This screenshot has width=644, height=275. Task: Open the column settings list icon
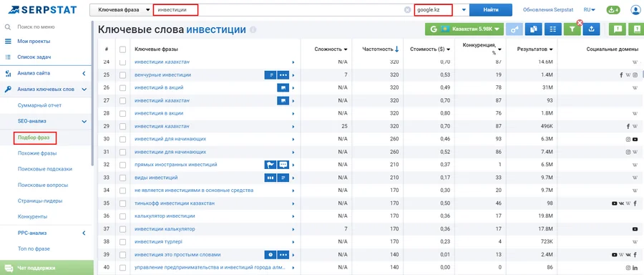coord(553,29)
